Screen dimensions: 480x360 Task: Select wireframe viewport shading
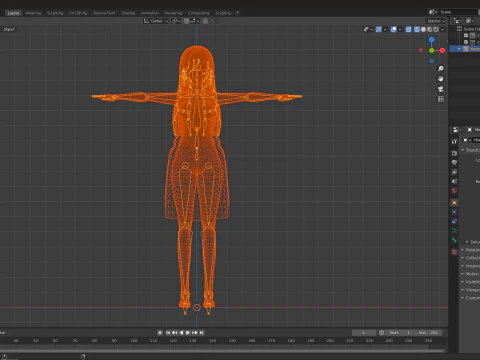417,29
